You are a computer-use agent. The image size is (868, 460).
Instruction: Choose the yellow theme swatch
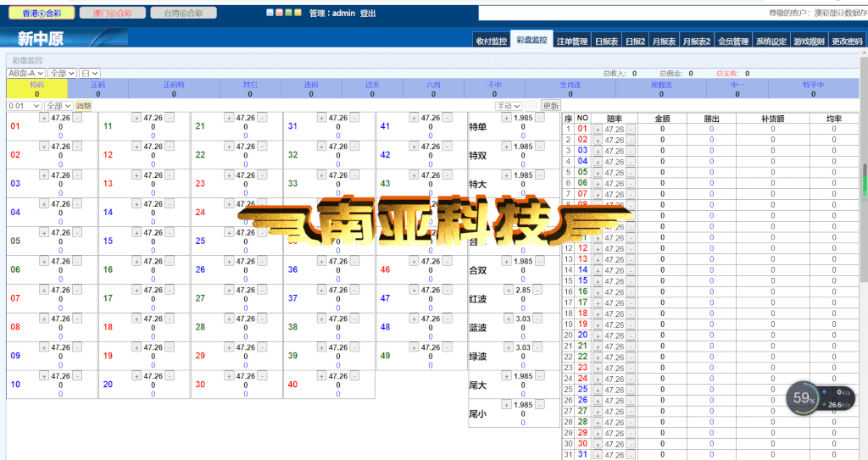[x=298, y=12]
